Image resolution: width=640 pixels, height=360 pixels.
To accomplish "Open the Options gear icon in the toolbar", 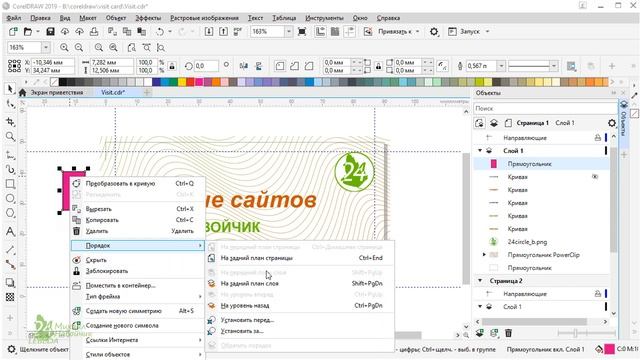I will [x=434, y=31].
